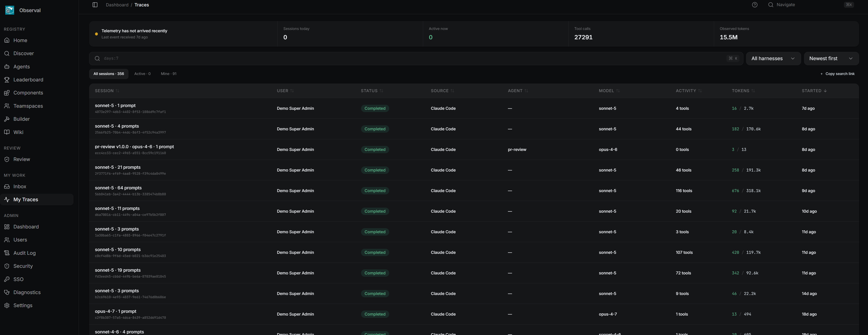868x335 pixels.
Task: Click the Observed tokens 15.5M stat
Action: (786, 34)
